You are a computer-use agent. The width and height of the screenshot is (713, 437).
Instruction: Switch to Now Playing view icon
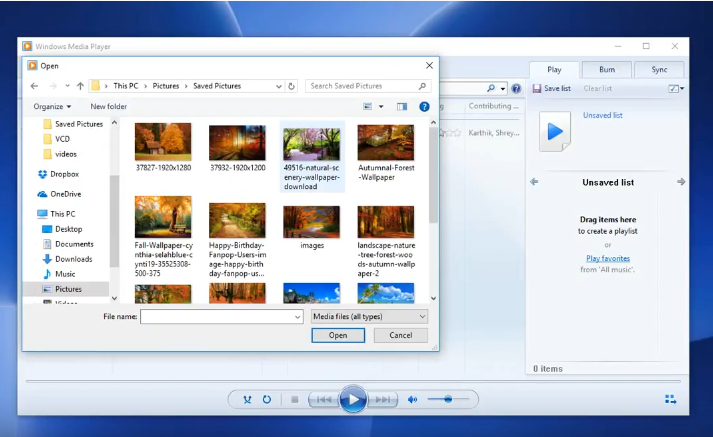pyautogui.click(x=670, y=400)
